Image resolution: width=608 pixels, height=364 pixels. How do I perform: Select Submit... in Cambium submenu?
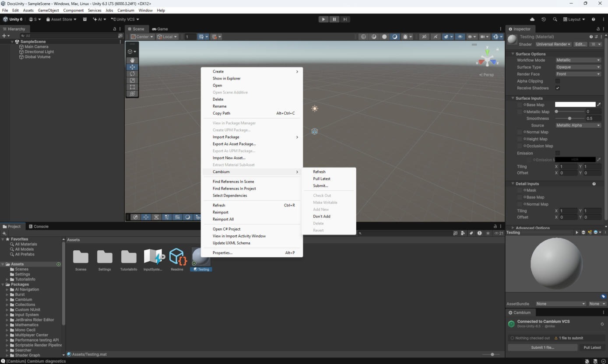[320, 186]
